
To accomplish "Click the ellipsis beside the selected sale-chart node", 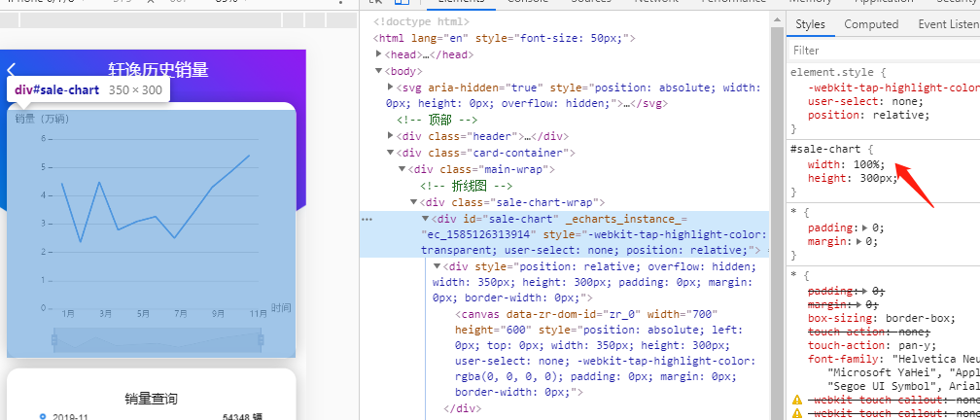I will pyautogui.click(x=367, y=220).
